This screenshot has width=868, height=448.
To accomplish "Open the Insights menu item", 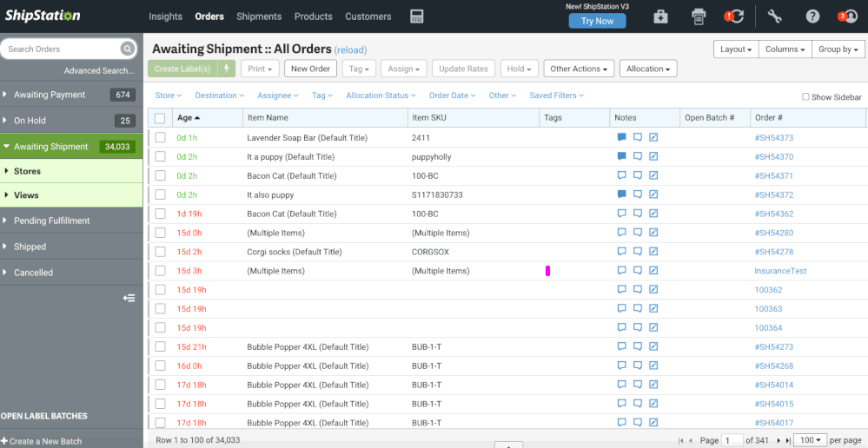I will 165,16.
